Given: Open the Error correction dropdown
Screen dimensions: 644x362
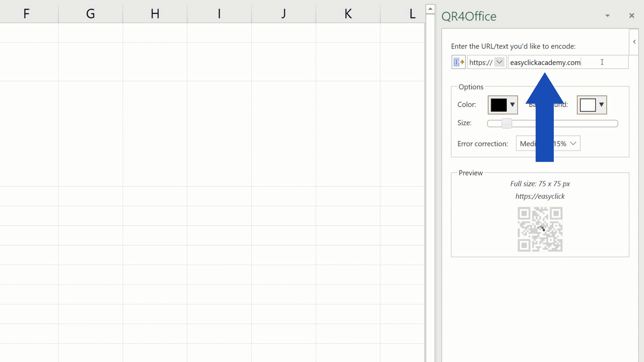Looking at the screenshot, I should pos(548,143).
